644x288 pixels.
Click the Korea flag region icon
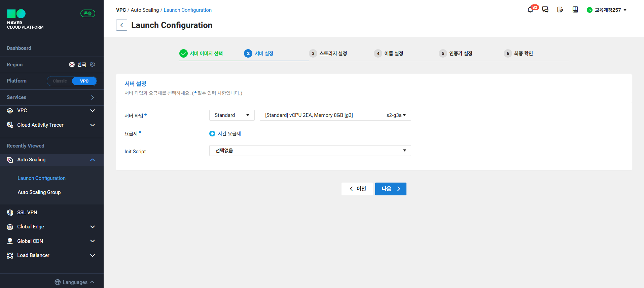pyautogui.click(x=72, y=64)
